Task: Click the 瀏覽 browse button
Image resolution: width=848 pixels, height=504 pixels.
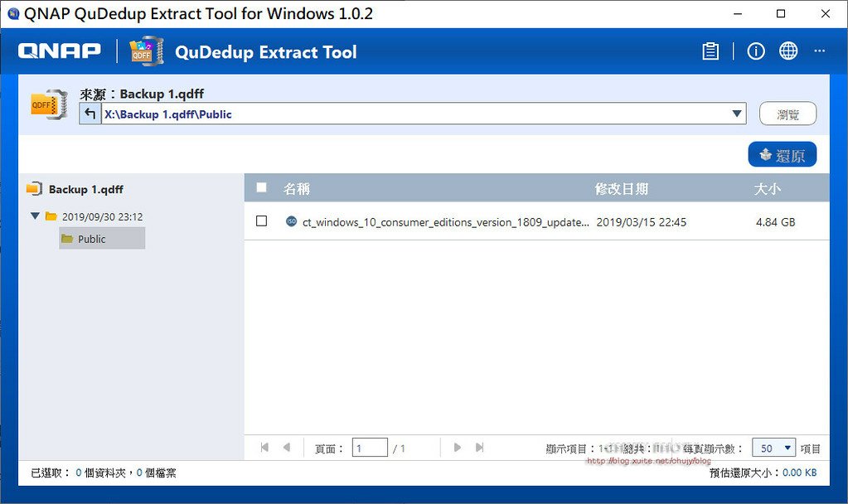Action: pyautogui.click(x=788, y=114)
